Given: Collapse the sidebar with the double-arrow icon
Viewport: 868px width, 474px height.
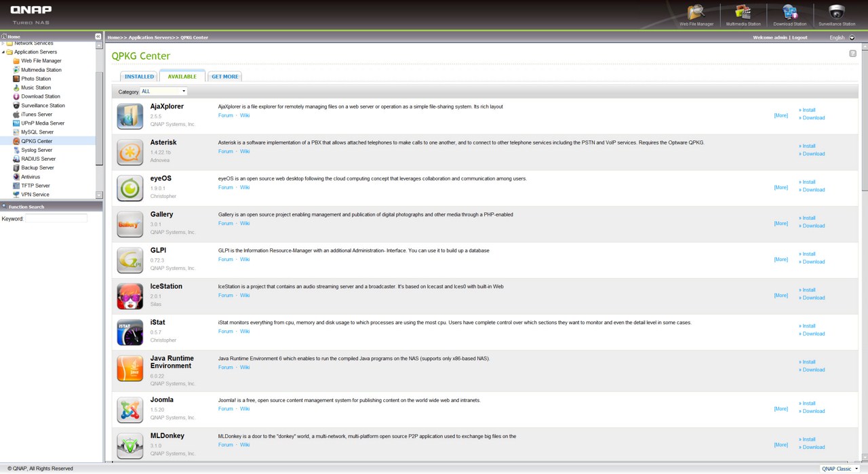Looking at the screenshot, I should [x=98, y=37].
